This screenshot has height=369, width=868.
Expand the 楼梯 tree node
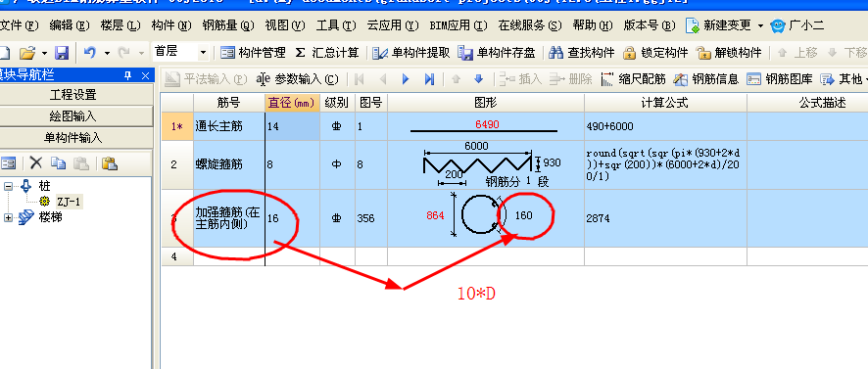point(8,218)
